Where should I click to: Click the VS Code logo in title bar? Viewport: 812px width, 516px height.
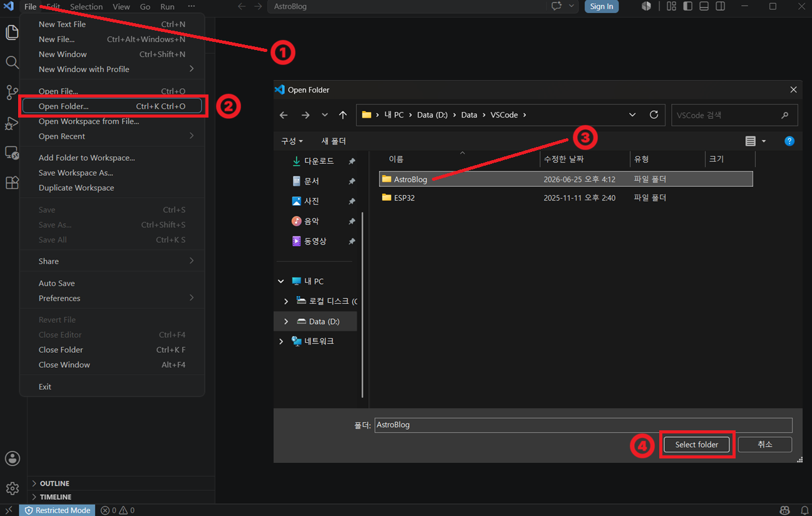pos(9,6)
